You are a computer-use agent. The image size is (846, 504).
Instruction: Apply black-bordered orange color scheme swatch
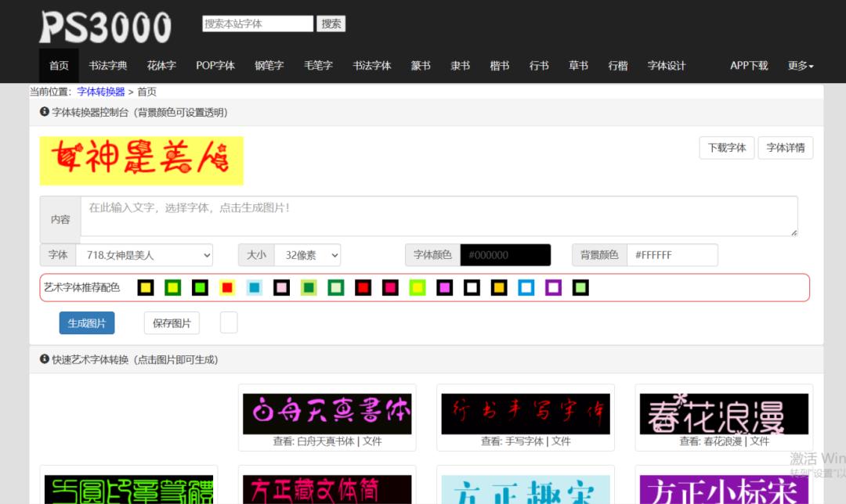499,288
